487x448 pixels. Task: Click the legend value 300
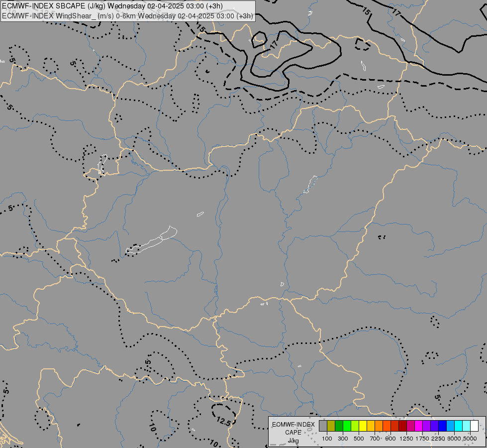point(343,439)
